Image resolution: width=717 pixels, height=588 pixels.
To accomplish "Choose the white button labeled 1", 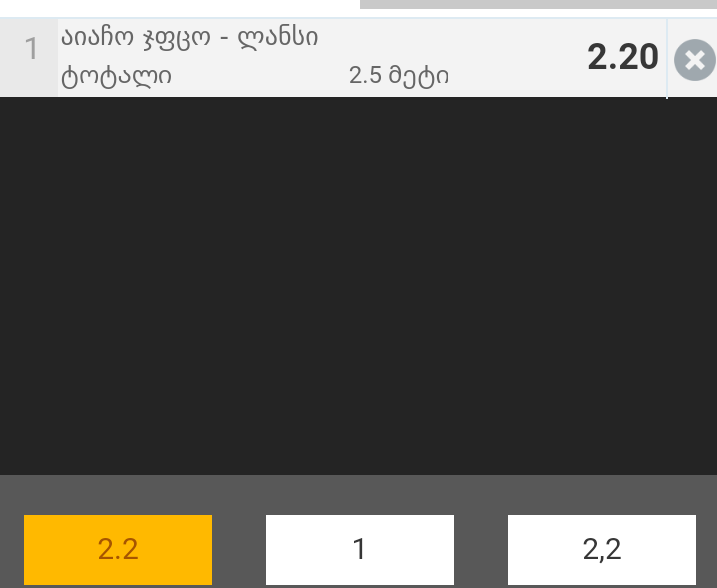I will (x=360, y=550).
